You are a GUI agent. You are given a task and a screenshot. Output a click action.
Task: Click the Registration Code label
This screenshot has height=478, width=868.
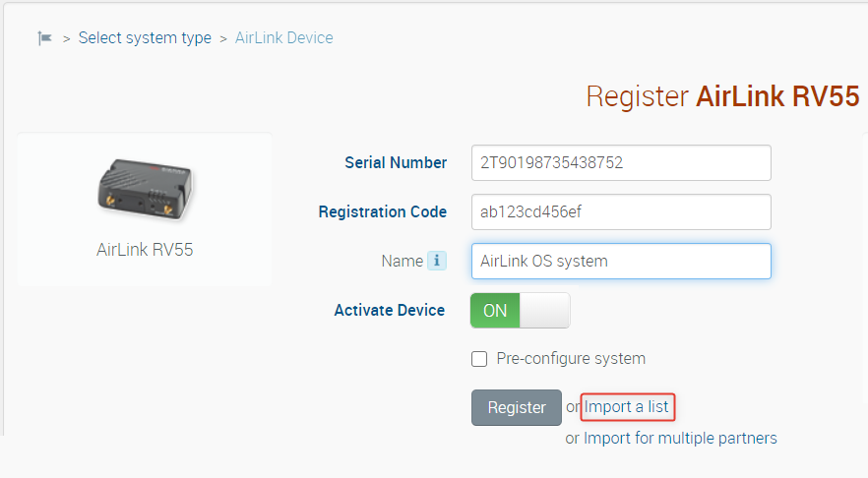(x=383, y=212)
